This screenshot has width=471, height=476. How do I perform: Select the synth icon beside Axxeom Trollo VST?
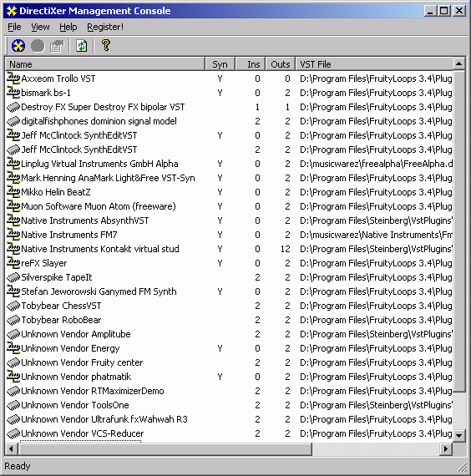[x=13, y=78]
